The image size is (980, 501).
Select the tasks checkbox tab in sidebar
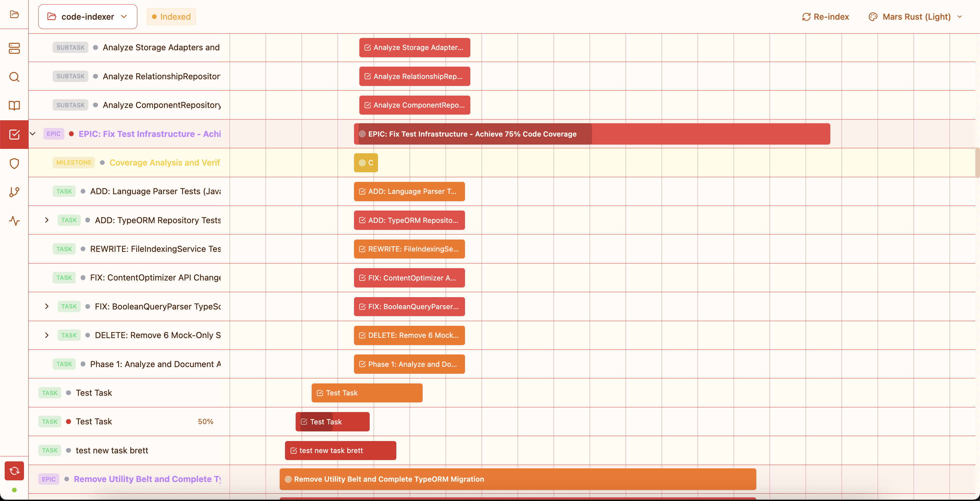14,134
